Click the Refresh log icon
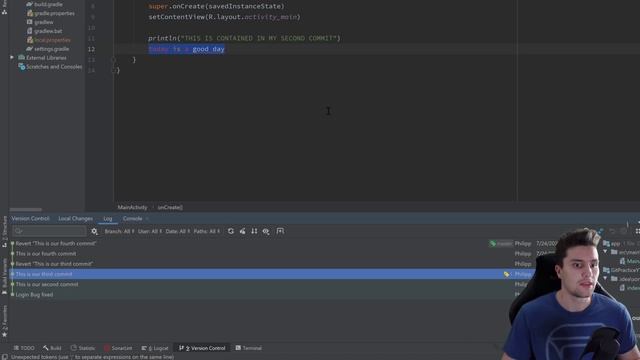 pos(231,231)
